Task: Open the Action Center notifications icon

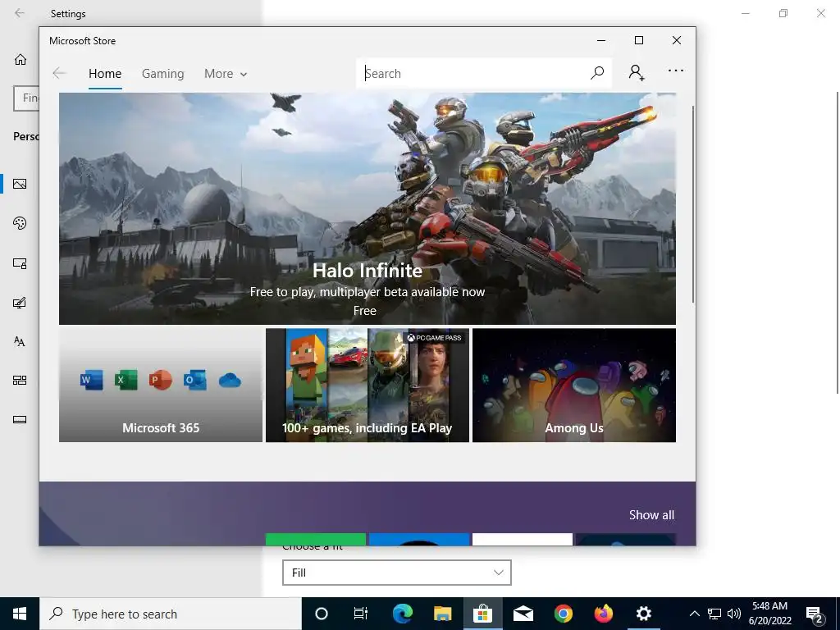Action: click(815, 614)
